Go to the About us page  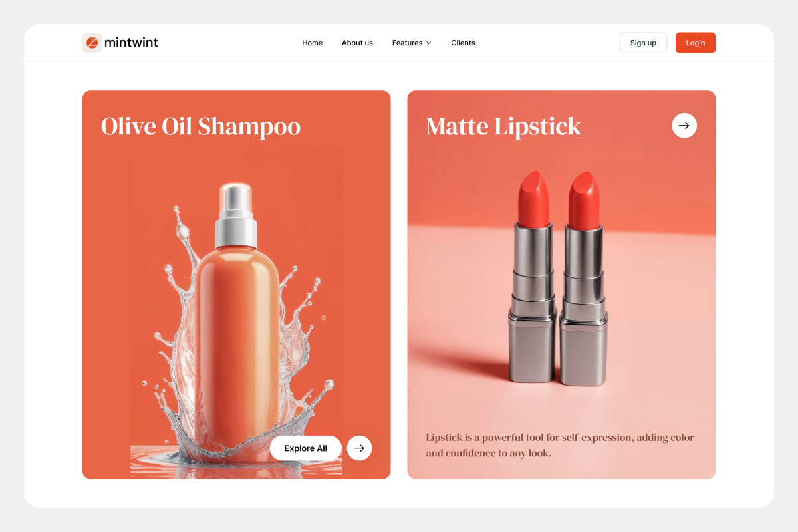coord(357,43)
